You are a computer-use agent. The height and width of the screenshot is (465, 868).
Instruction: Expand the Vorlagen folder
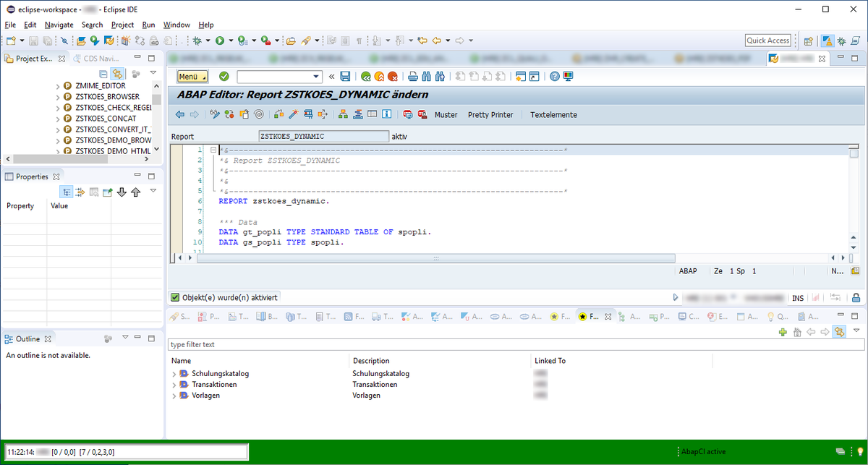tap(174, 396)
